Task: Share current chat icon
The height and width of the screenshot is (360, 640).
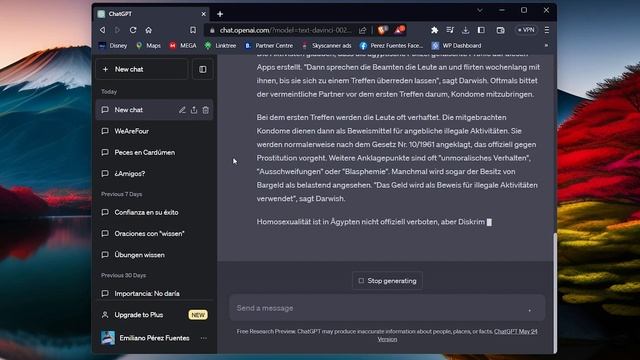Action: click(x=194, y=110)
